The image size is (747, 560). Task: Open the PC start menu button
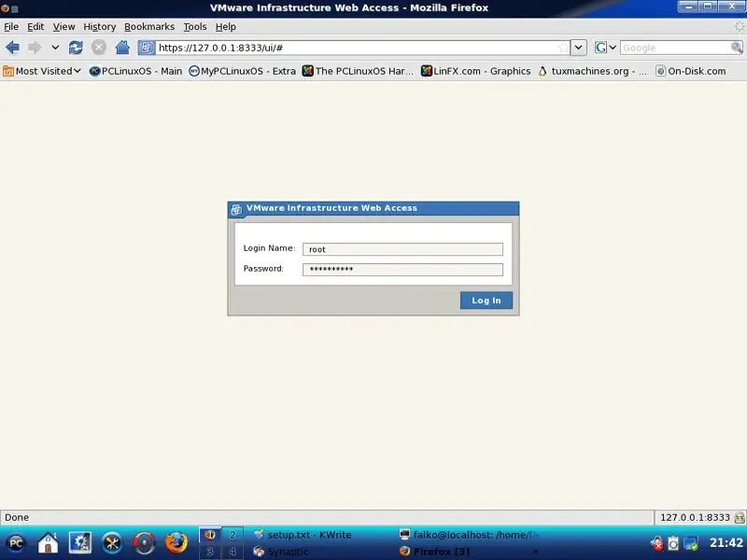[15, 543]
